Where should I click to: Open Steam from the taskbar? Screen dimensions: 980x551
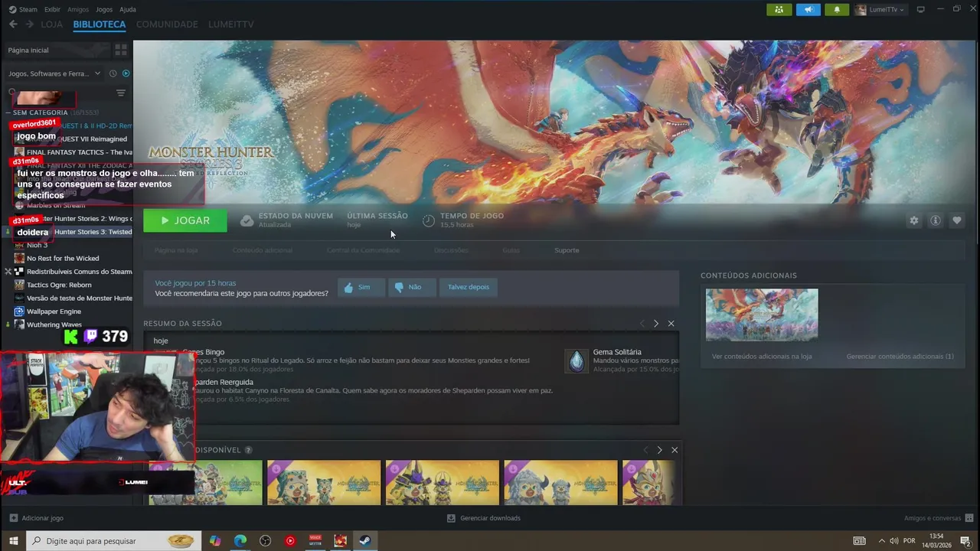click(x=365, y=541)
